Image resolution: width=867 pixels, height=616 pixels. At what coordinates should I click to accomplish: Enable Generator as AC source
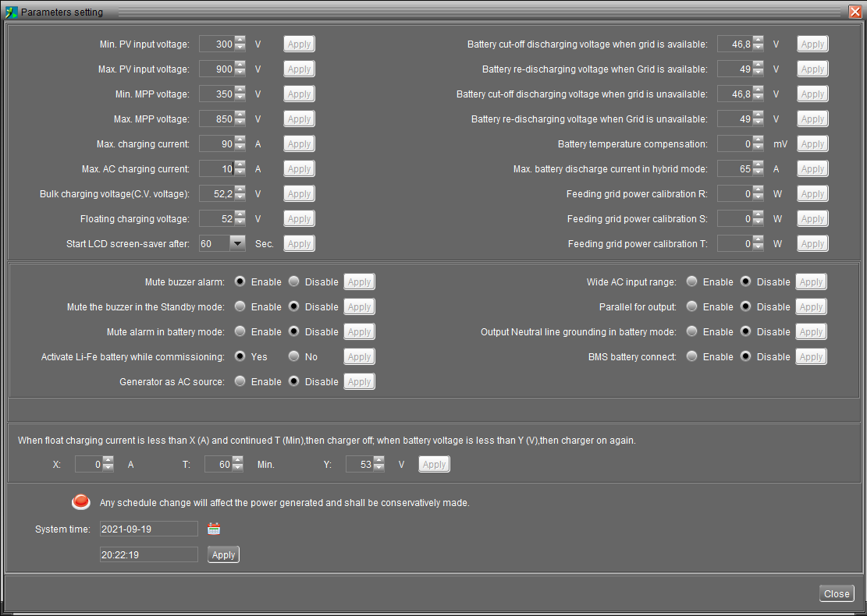(240, 381)
